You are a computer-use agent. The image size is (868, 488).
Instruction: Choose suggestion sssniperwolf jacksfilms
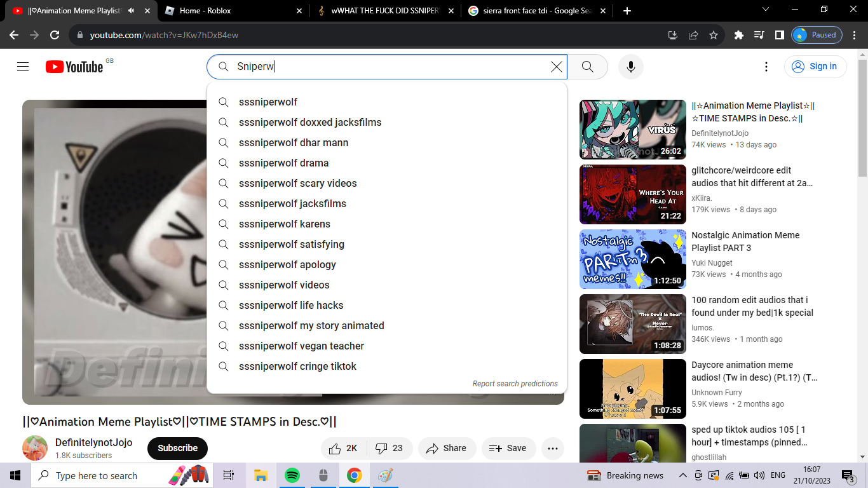(x=387, y=203)
